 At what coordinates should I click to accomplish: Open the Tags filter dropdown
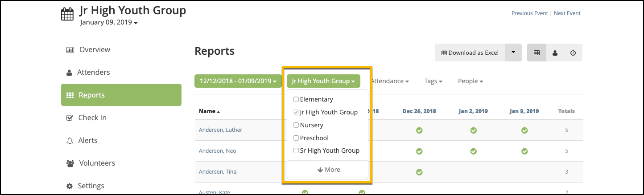point(433,81)
